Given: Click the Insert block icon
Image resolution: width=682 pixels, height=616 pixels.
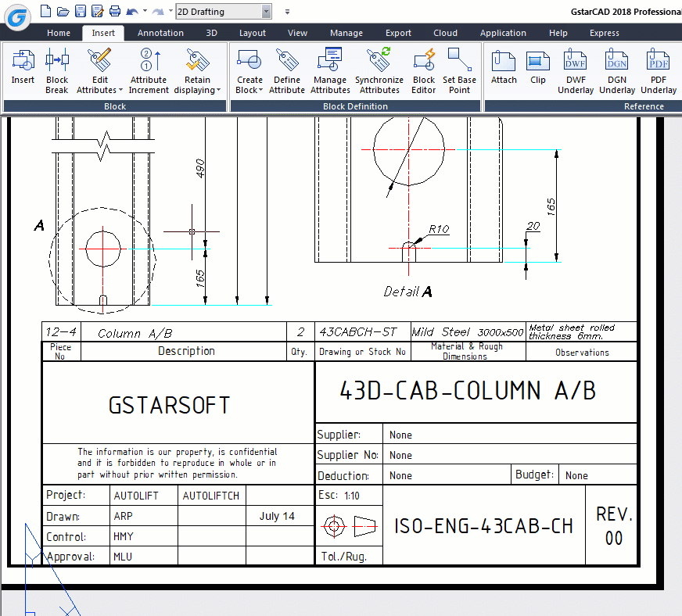Looking at the screenshot, I should tap(23, 61).
